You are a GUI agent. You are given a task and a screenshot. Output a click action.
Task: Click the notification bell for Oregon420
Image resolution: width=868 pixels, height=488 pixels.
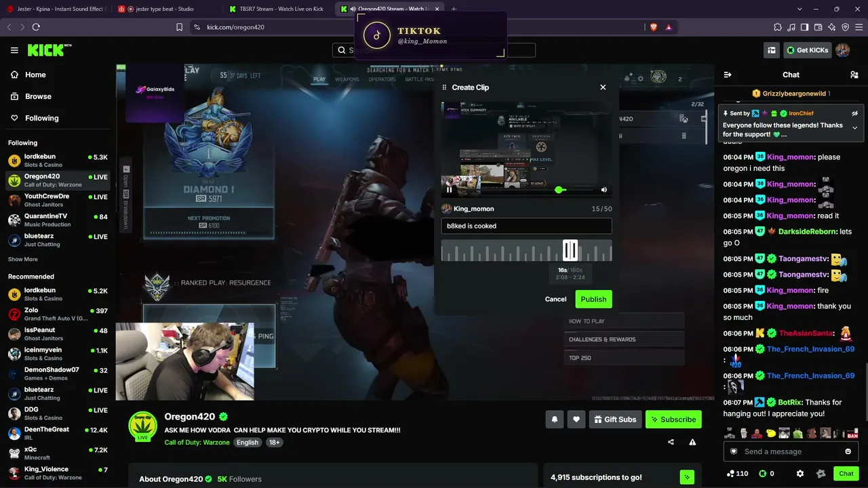click(554, 420)
